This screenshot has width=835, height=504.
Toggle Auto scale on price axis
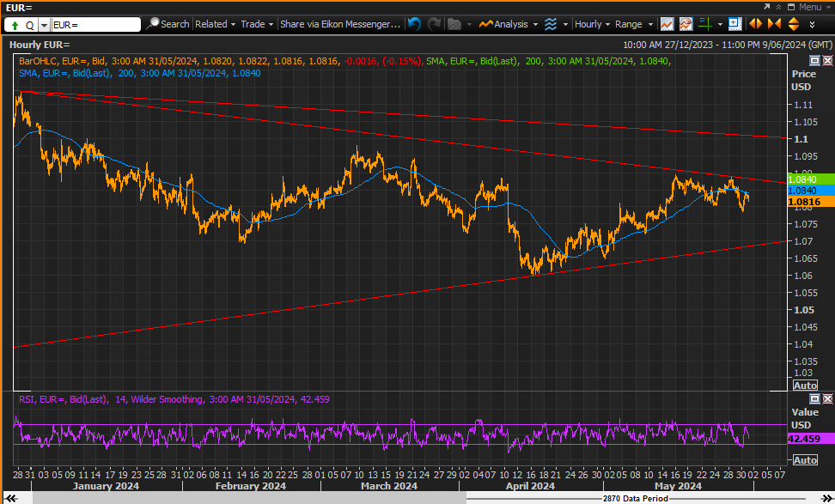[805, 386]
